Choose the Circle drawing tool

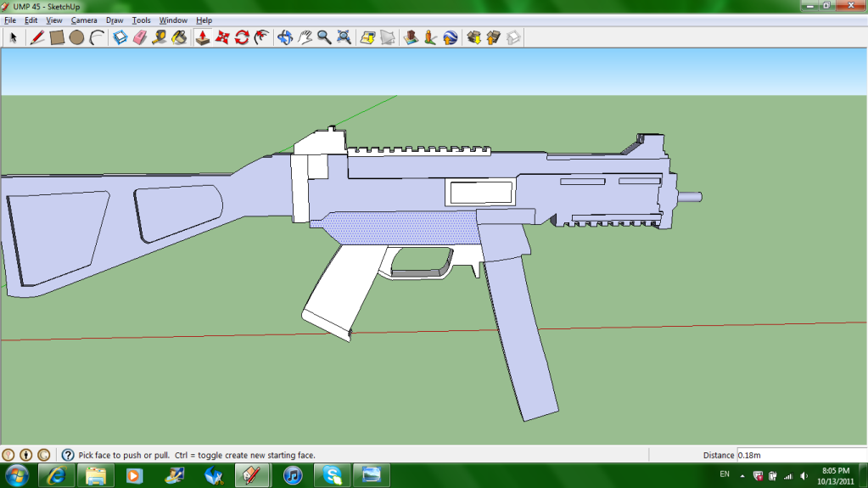pyautogui.click(x=76, y=37)
